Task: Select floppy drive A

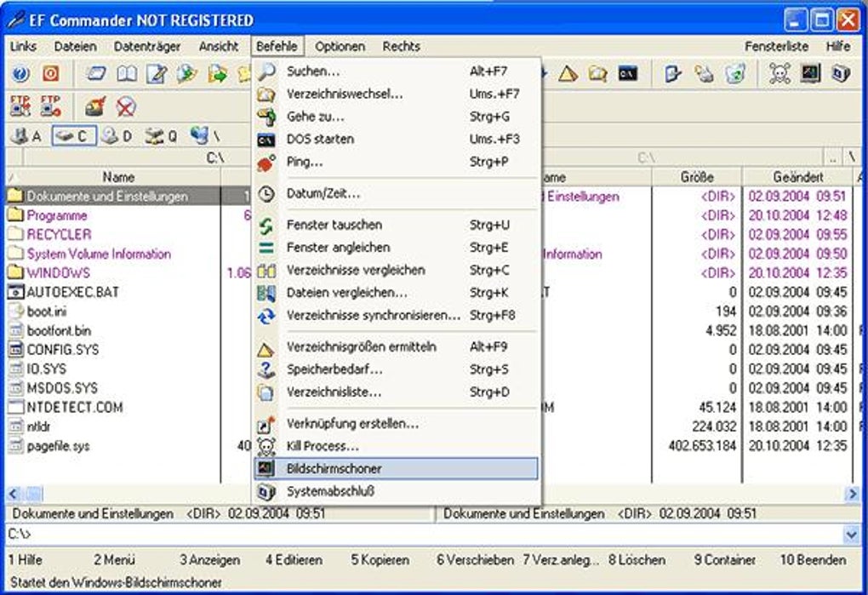Action: 27,136
